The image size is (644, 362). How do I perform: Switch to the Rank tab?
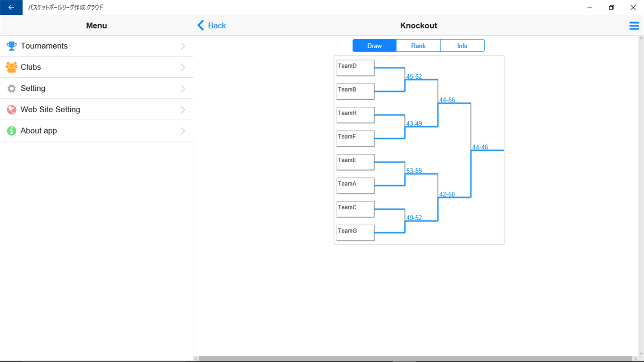coord(418,46)
